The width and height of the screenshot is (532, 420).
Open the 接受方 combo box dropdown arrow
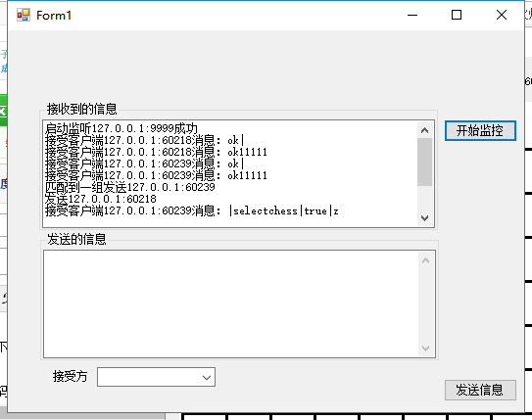[x=207, y=377]
